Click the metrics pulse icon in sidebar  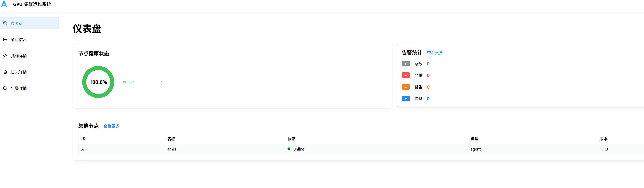pyautogui.click(x=5, y=56)
